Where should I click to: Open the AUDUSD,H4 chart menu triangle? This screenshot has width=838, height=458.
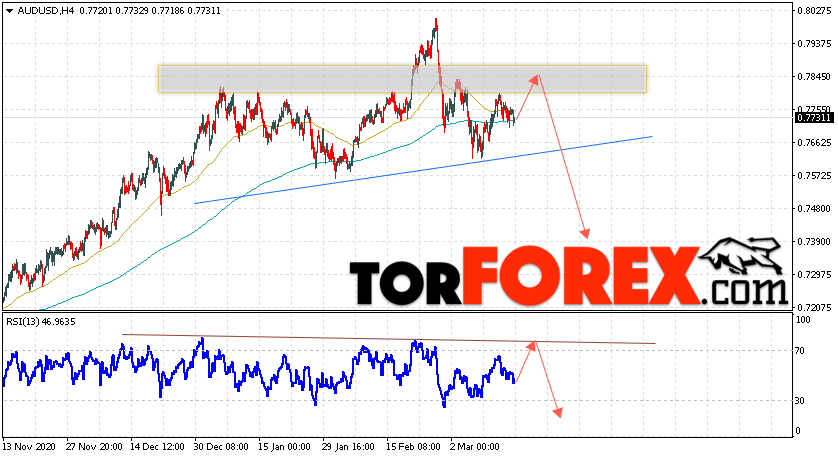(9, 11)
